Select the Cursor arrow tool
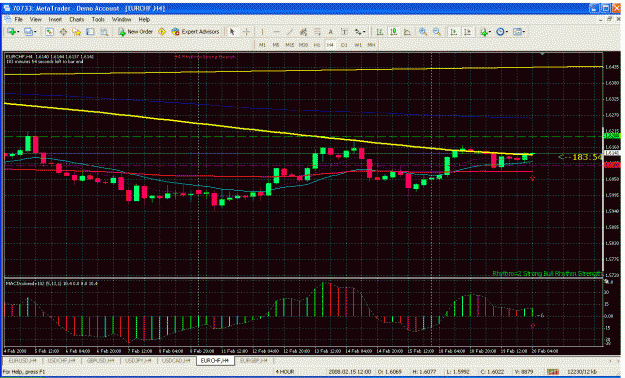The image size is (625, 378). tap(232, 32)
